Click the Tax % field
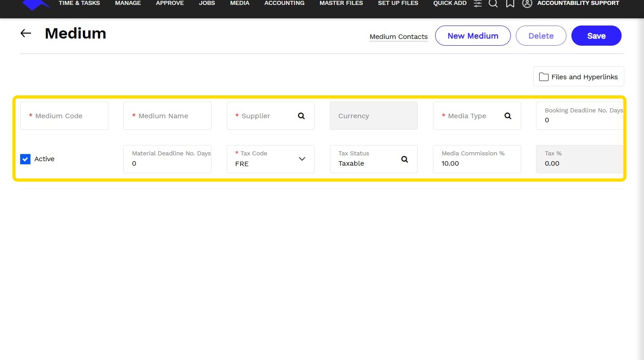Viewport: 644px width, 360px height. pyautogui.click(x=579, y=159)
